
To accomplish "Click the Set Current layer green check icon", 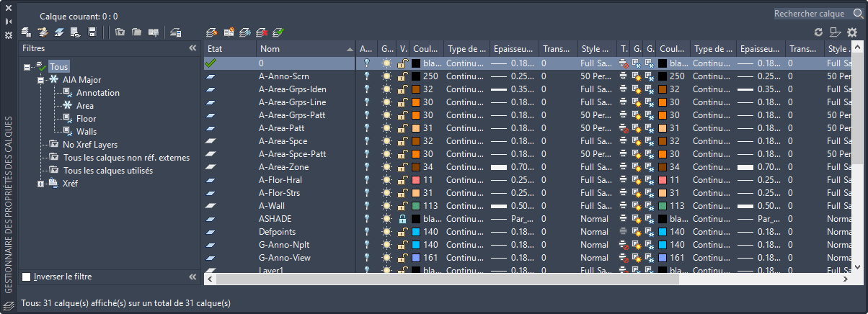I will (278, 32).
